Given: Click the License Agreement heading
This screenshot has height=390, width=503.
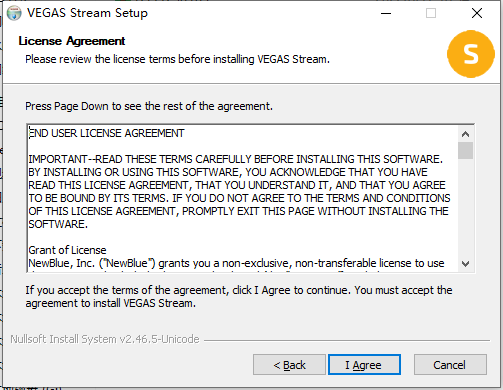Looking at the screenshot, I should pos(72,41).
